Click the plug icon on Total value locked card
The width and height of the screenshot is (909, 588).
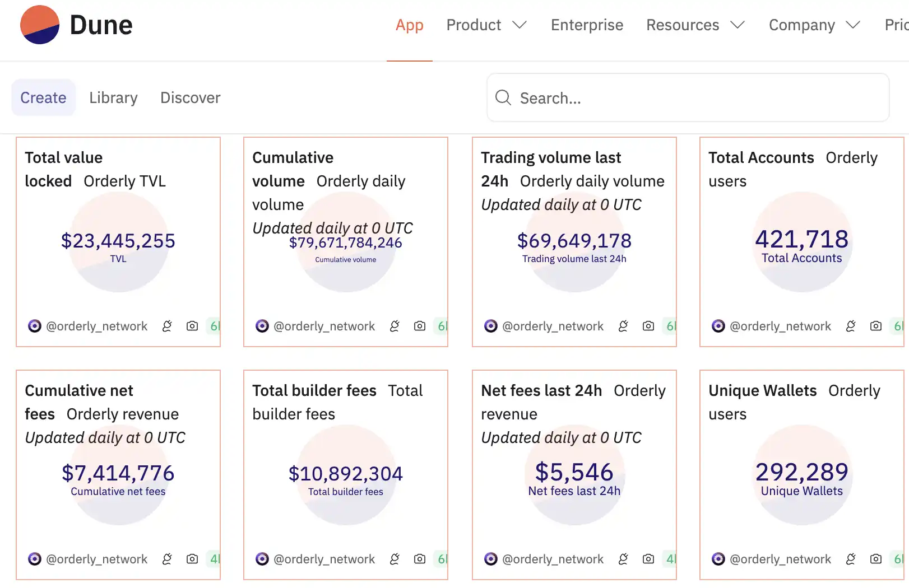pos(167,326)
